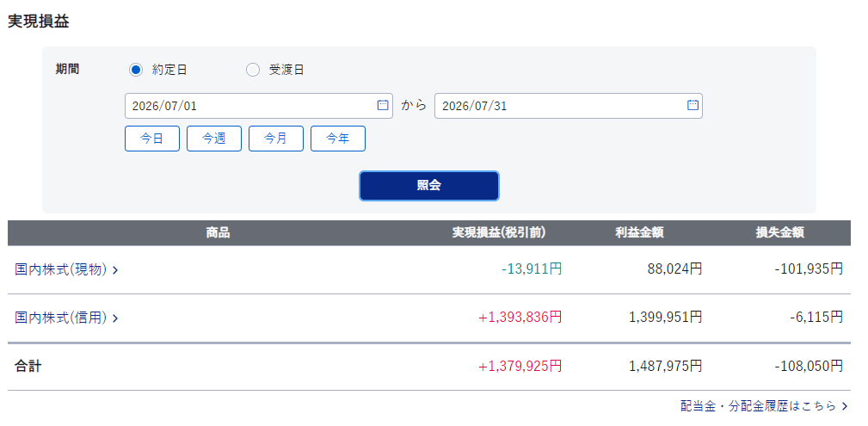Expand chevron next to 国内株式(信用)
Screen dimensions: 868x426
115,318
